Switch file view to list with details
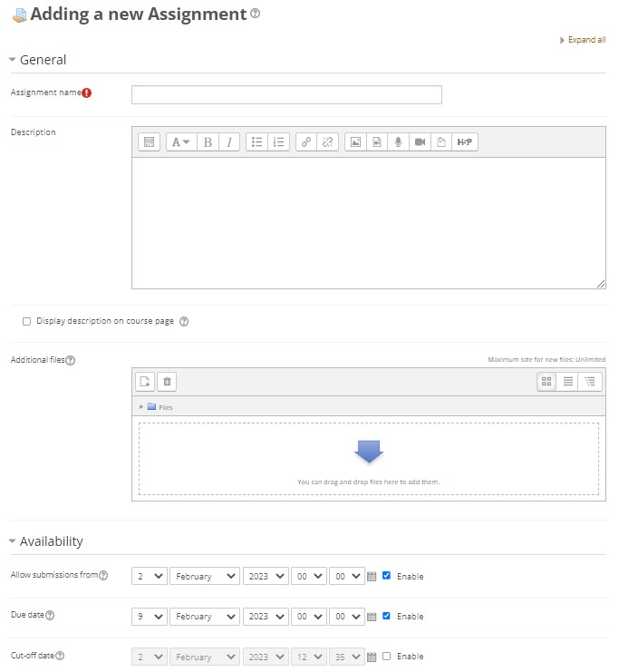619x672 pixels. click(x=568, y=382)
